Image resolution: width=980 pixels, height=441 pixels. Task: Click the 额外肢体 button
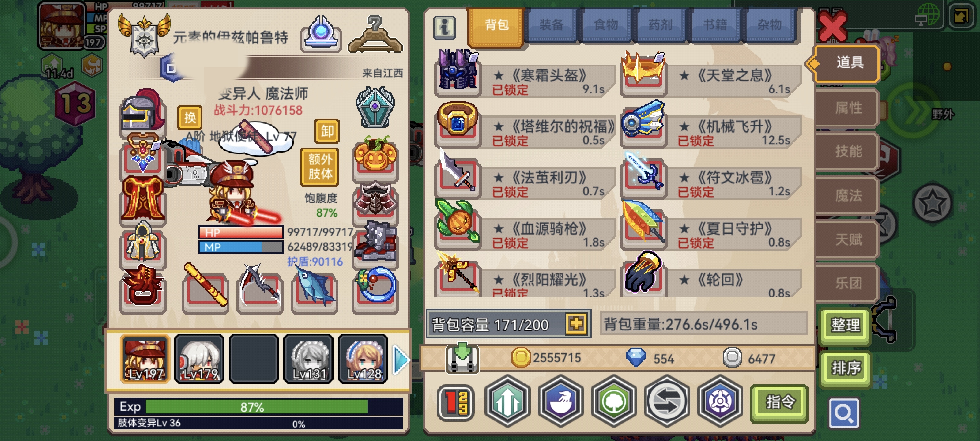point(319,167)
